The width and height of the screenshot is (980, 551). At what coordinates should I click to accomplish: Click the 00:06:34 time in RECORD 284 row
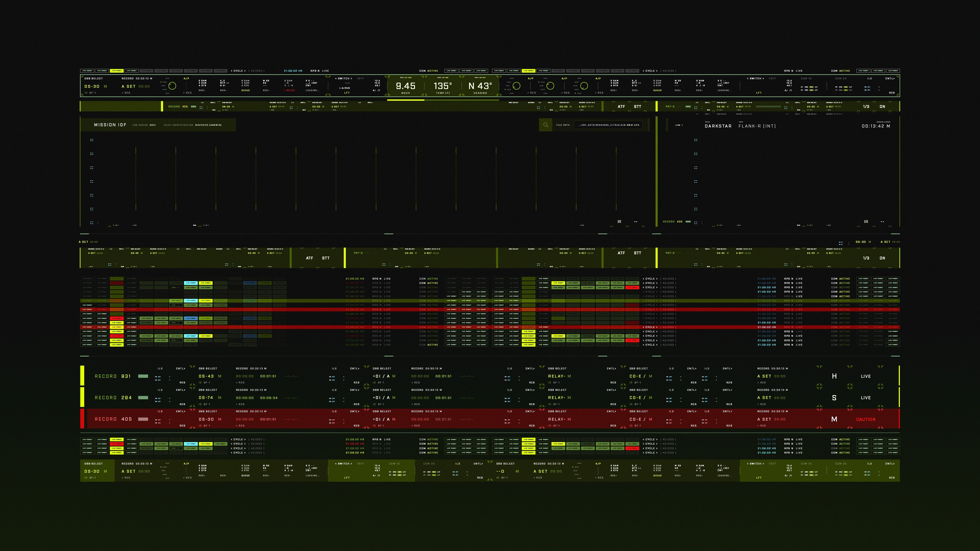268,398
